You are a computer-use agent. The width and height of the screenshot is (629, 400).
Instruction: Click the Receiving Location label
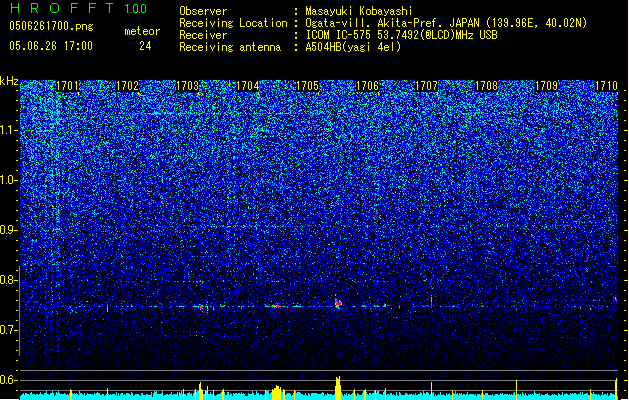pyautogui.click(x=233, y=23)
